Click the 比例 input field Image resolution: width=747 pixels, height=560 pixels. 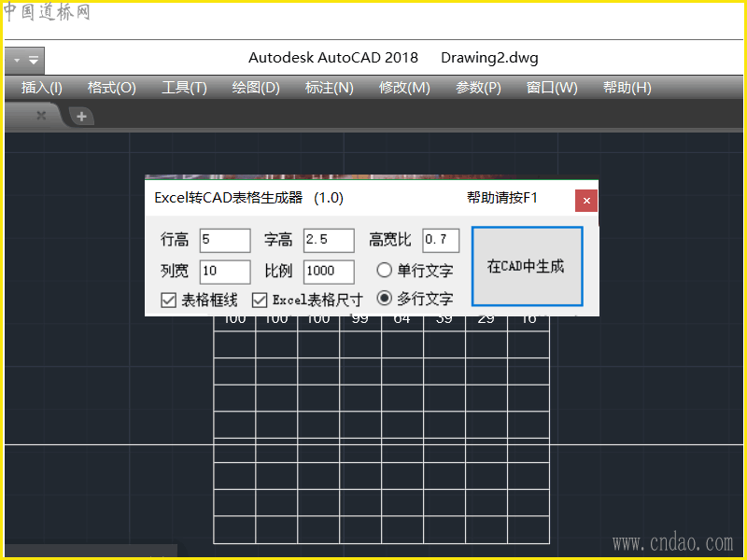tap(329, 272)
